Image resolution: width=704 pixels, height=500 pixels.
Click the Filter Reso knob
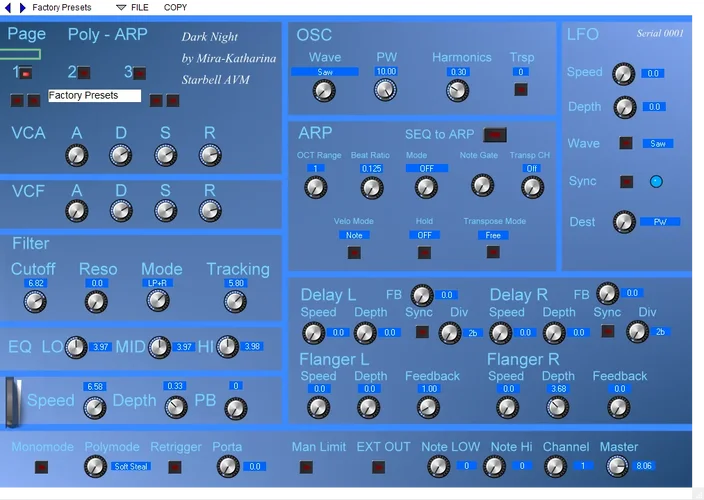tap(97, 301)
